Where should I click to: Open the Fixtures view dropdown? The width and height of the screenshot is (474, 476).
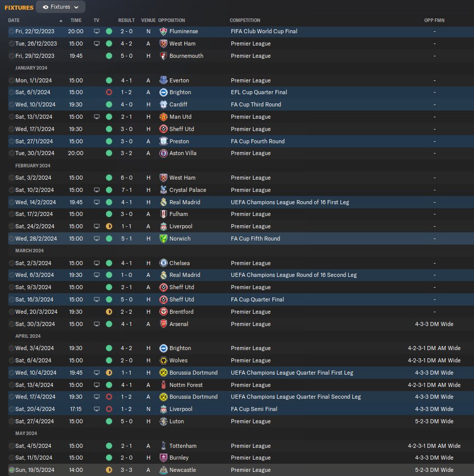click(x=60, y=7)
